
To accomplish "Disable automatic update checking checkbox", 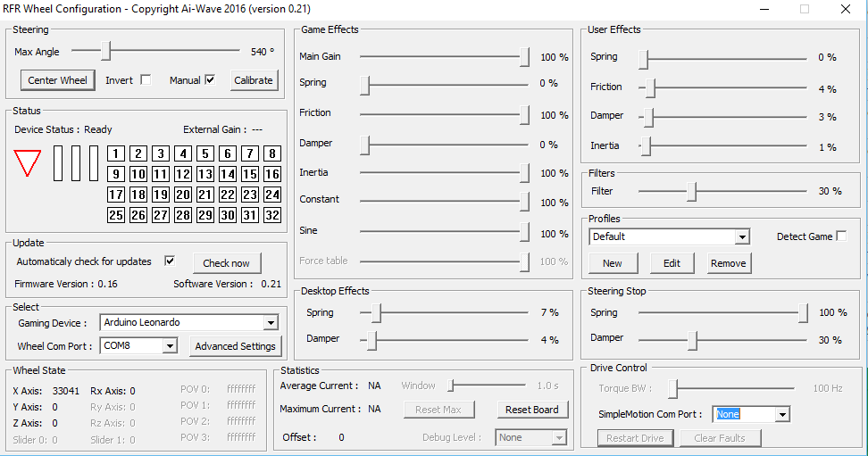I will pos(170,261).
